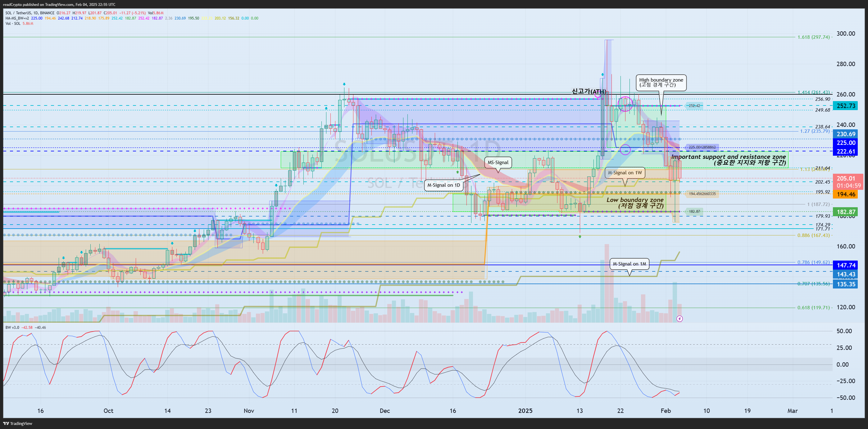Click the blue 230.69 price axis label
Image resolution: width=868 pixels, height=429 pixels.
846,134
